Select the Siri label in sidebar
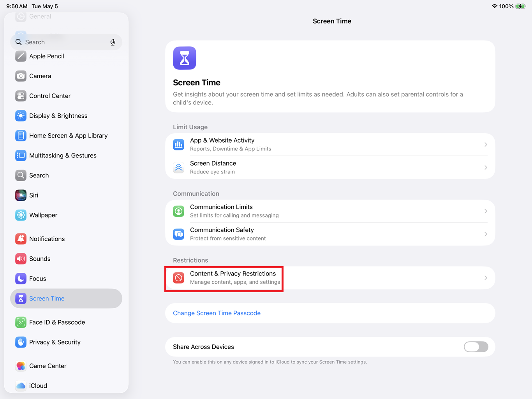This screenshot has height=399, width=532. coord(34,195)
